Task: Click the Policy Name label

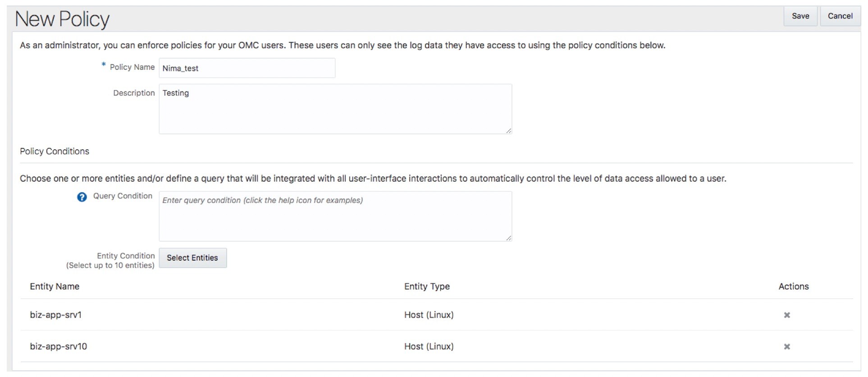Action: 132,67
